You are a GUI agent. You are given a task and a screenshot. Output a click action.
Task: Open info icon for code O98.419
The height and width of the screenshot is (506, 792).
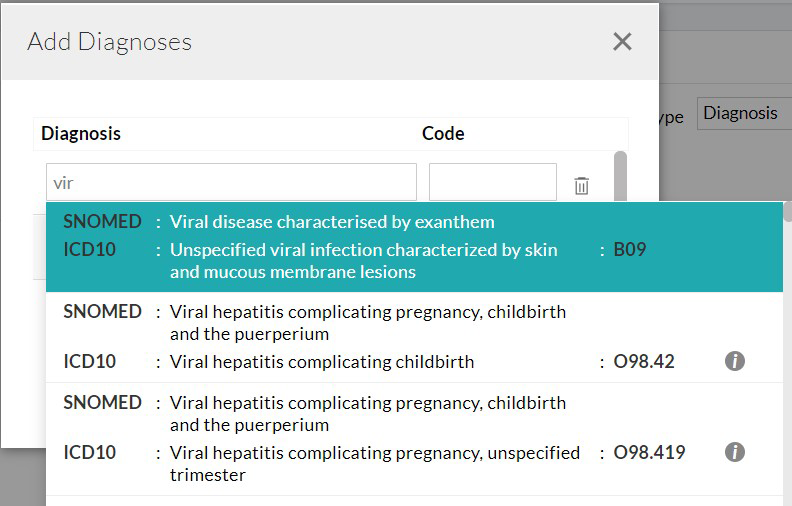735,452
